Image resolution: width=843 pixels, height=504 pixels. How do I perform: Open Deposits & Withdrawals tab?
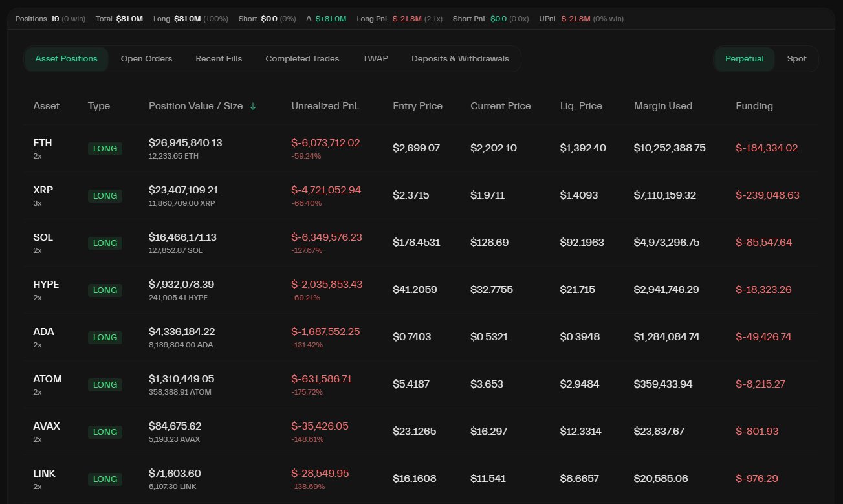point(460,59)
